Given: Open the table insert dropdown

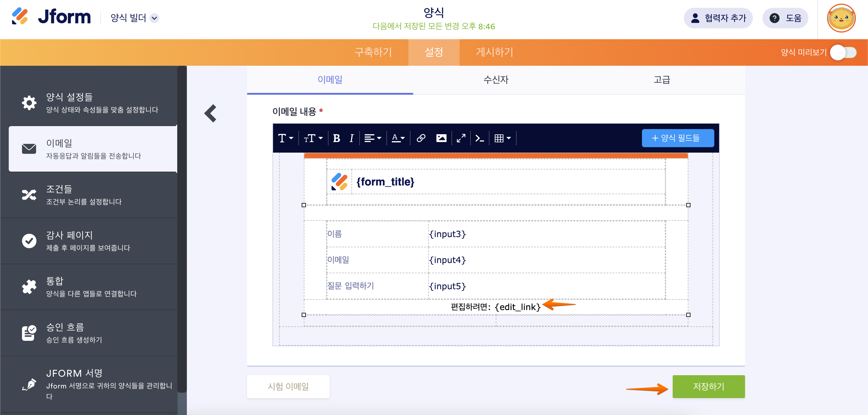Looking at the screenshot, I should [502, 138].
